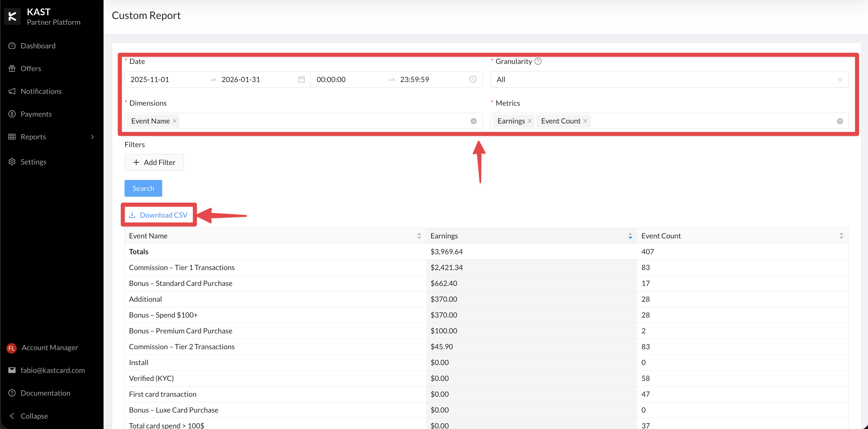This screenshot has width=868, height=429.
Task: Open the Granularity dropdown
Action: pyautogui.click(x=669, y=79)
